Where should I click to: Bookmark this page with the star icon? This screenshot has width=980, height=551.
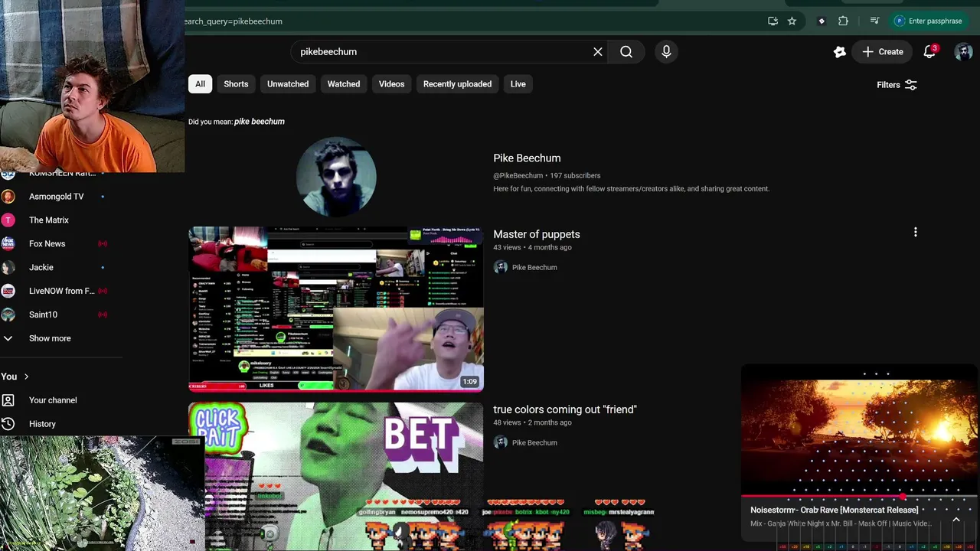(792, 21)
